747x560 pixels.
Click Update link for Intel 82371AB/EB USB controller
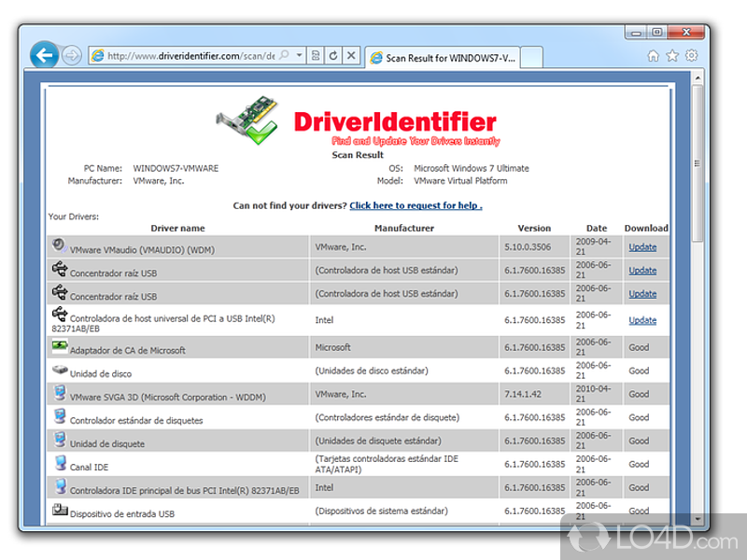tap(642, 320)
